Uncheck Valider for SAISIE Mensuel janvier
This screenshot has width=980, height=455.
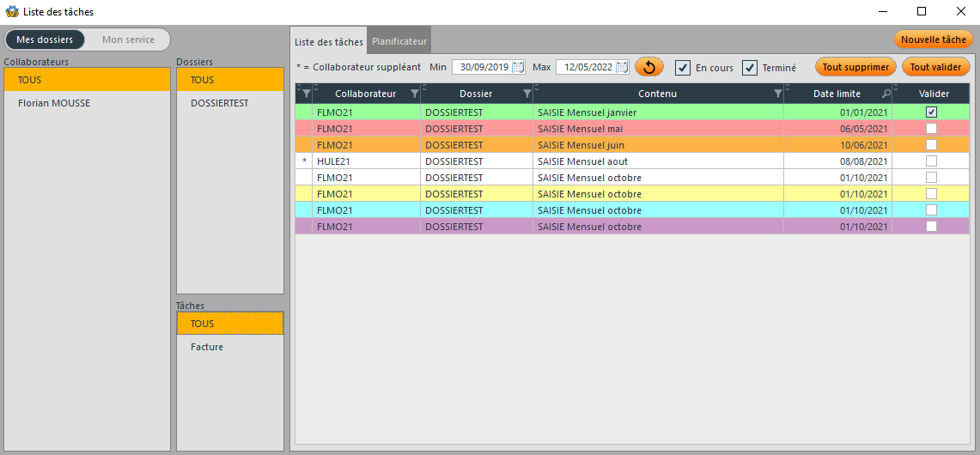pyautogui.click(x=931, y=112)
